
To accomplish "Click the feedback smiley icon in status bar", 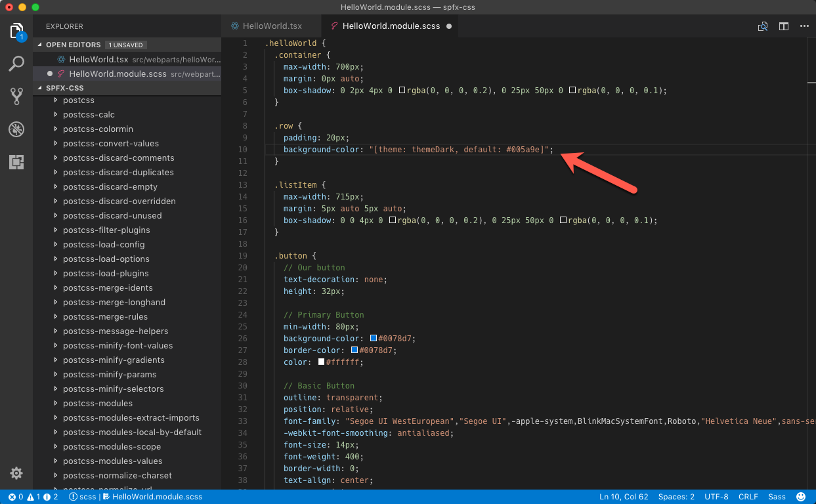I will click(x=801, y=497).
